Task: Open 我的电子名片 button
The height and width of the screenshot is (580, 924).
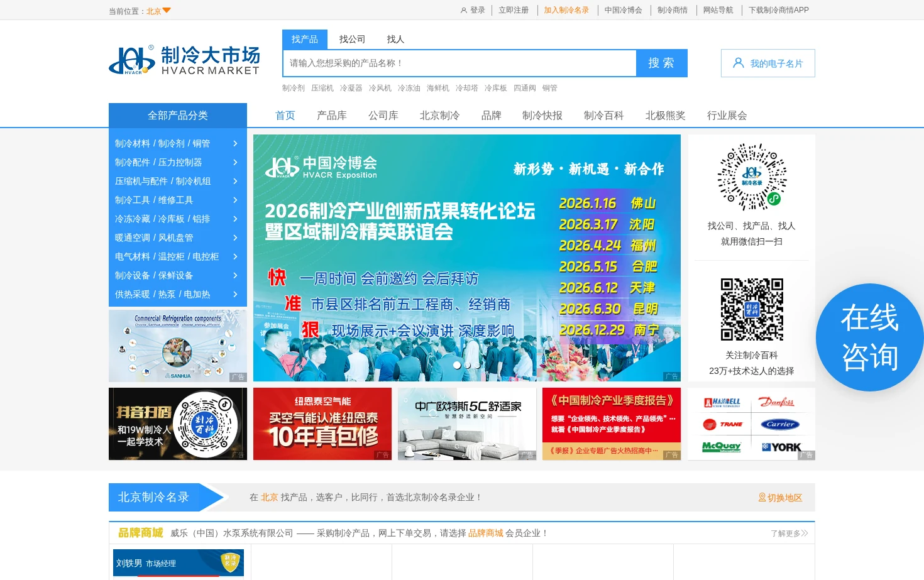Action: click(768, 63)
